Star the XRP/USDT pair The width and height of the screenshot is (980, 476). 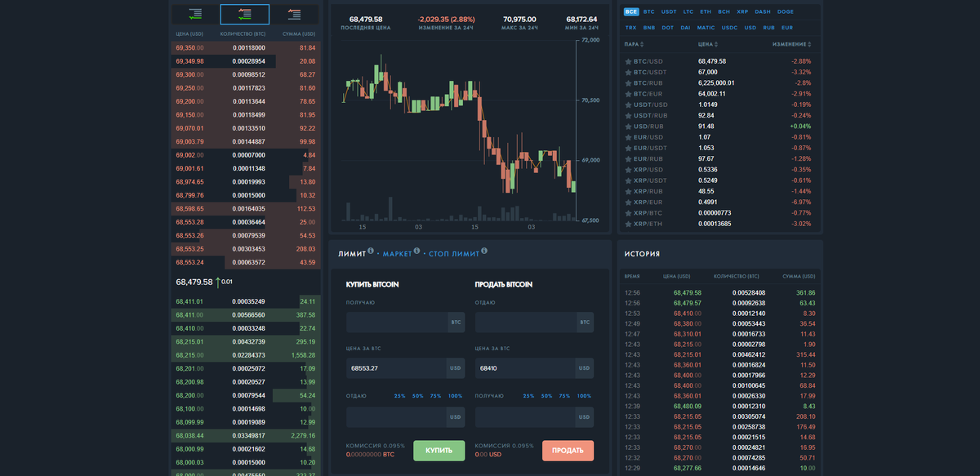click(628, 180)
